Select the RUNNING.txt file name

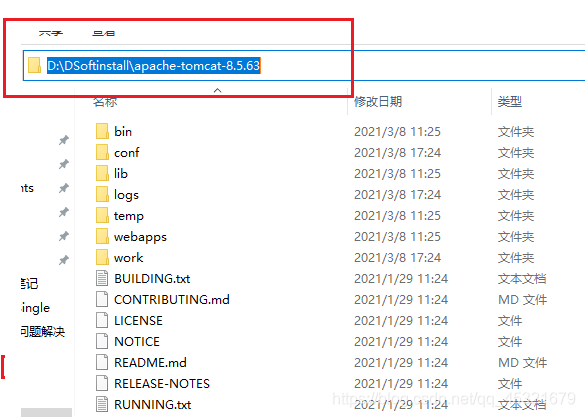click(153, 405)
